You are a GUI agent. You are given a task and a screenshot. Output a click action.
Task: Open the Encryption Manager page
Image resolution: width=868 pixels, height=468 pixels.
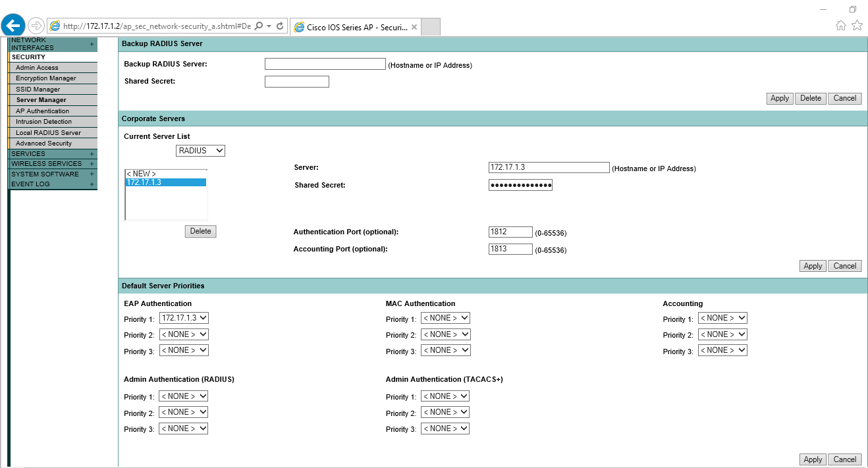click(46, 78)
